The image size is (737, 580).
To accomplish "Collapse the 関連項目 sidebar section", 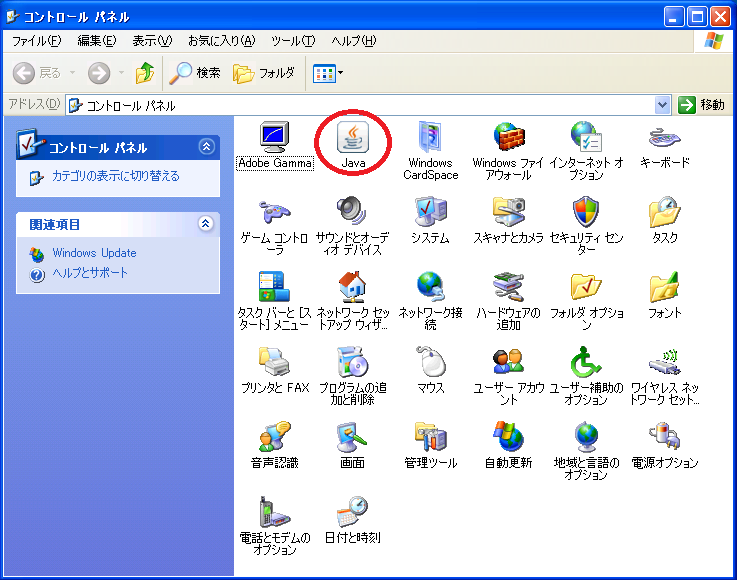I will point(207,224).
